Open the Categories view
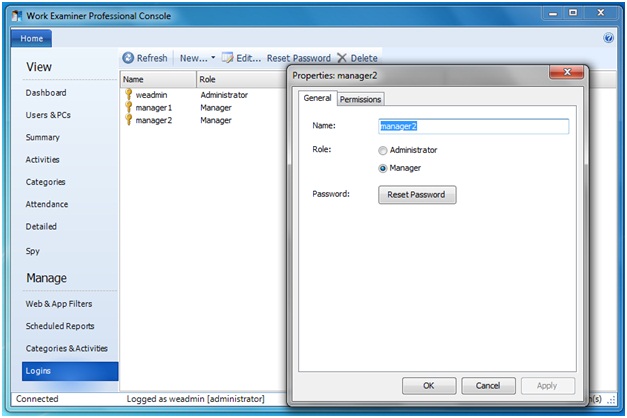 [45, 182]
